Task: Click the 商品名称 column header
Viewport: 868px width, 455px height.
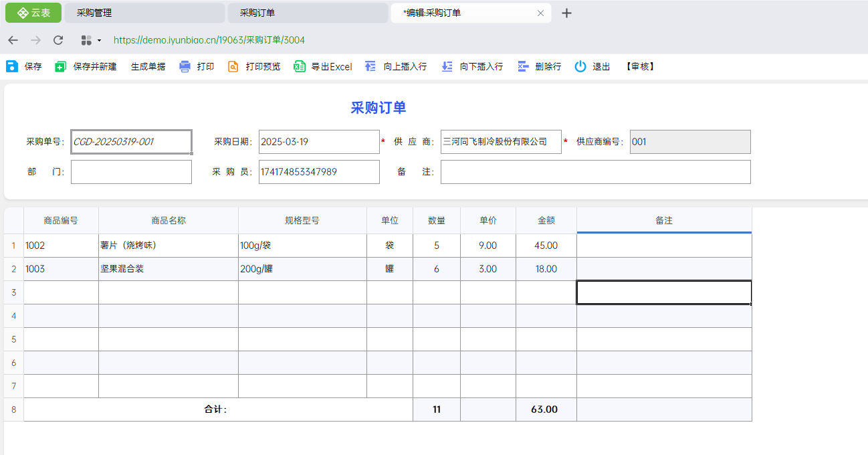Action: [169, 220]
